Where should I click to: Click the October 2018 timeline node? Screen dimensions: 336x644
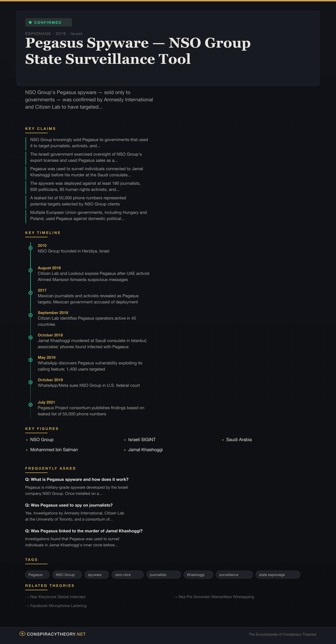click(x=31, y=338)
